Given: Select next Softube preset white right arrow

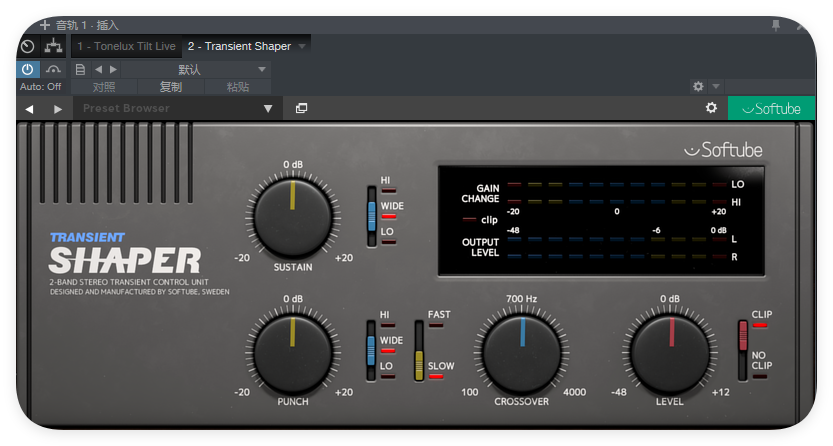Looking at the screenshot, I should 58,109.
